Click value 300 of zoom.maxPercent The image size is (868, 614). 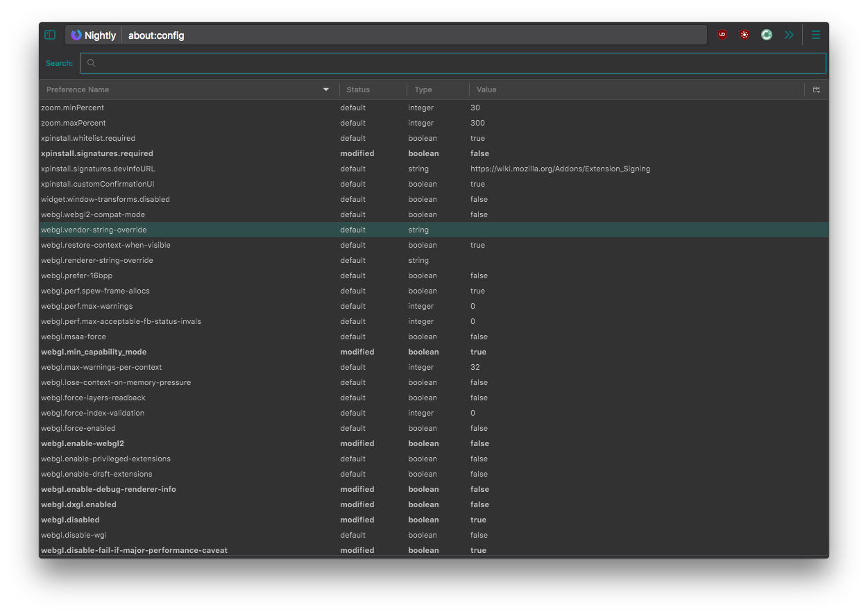(x=477, y=123)
